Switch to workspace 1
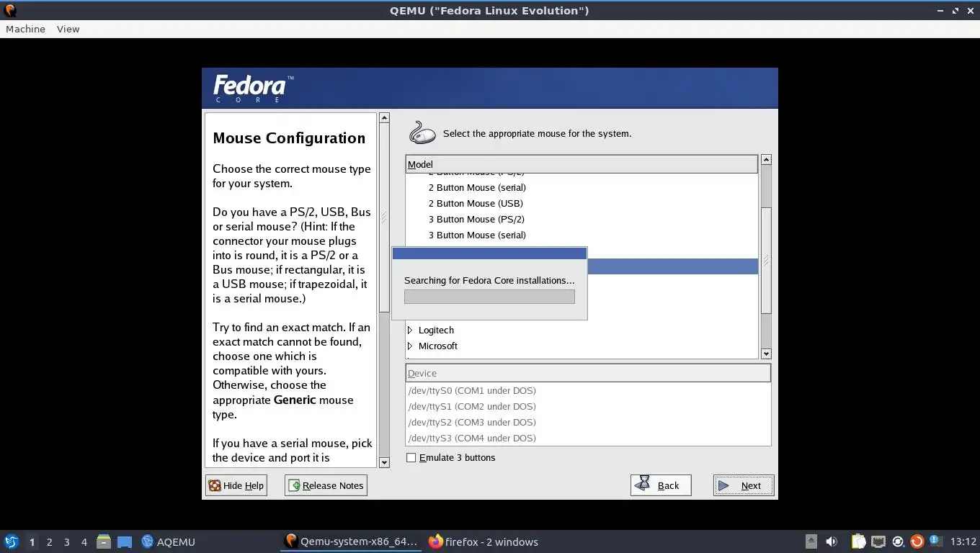Screen dimensions: 980x553 (x=32, y=541)
